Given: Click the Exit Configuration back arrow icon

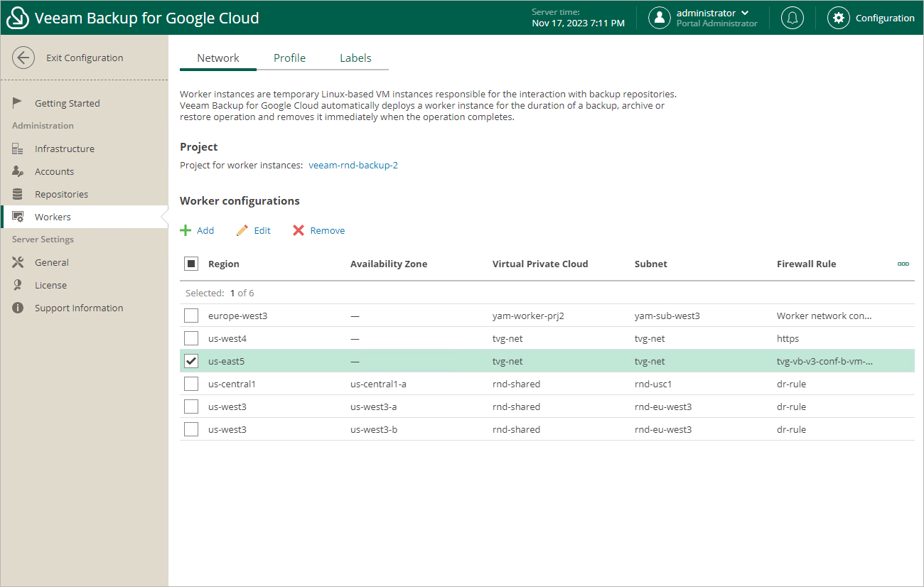Looking at the screenshot, I should [x=23, y=58].
